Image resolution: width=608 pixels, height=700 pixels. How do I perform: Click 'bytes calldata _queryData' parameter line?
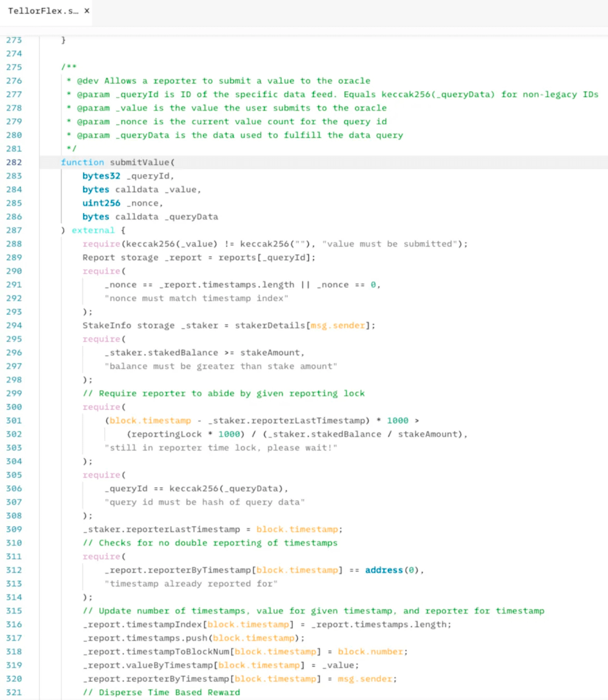150,216
